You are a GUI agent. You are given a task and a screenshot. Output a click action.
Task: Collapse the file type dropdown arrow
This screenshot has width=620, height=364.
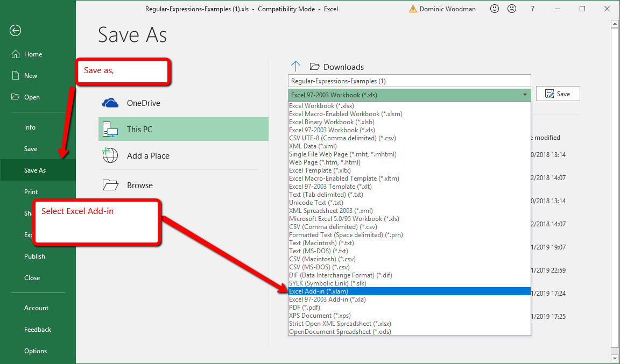click(525, 95)
